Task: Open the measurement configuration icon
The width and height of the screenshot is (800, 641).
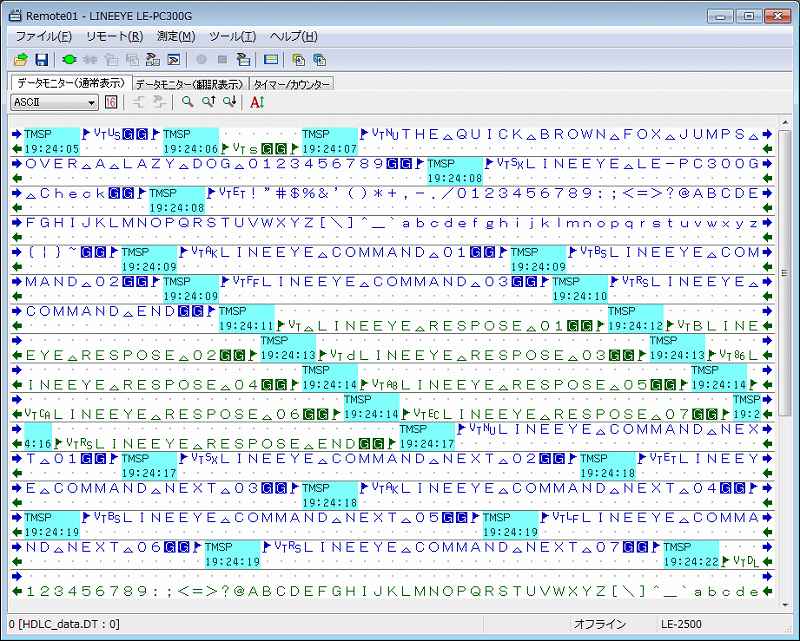Action: coord(244,59)
